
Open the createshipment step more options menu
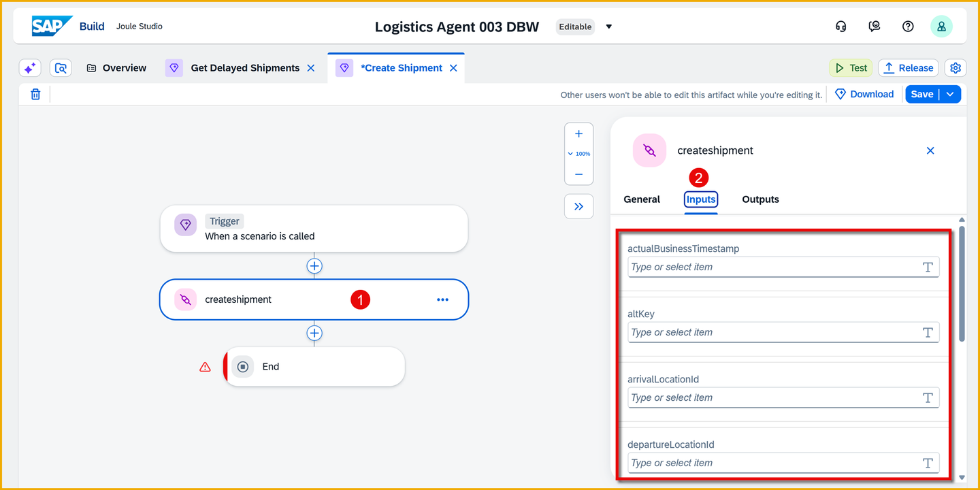(443, 299)
